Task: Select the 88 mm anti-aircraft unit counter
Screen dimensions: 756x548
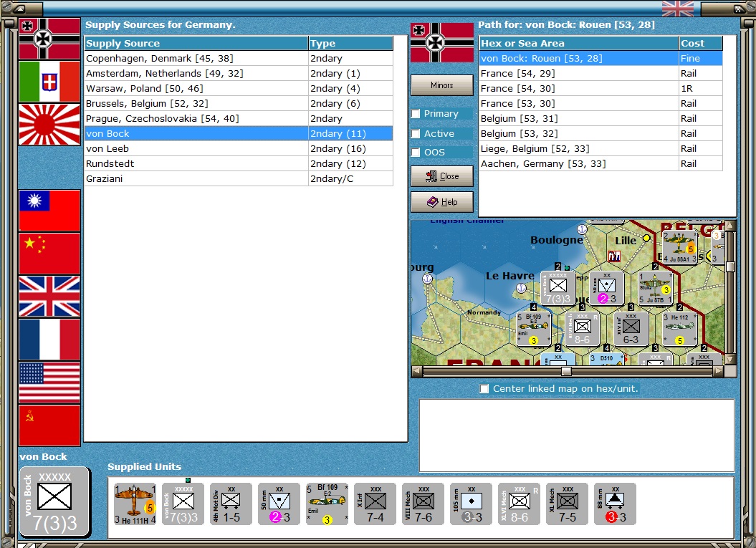Action: pos(615,504)
